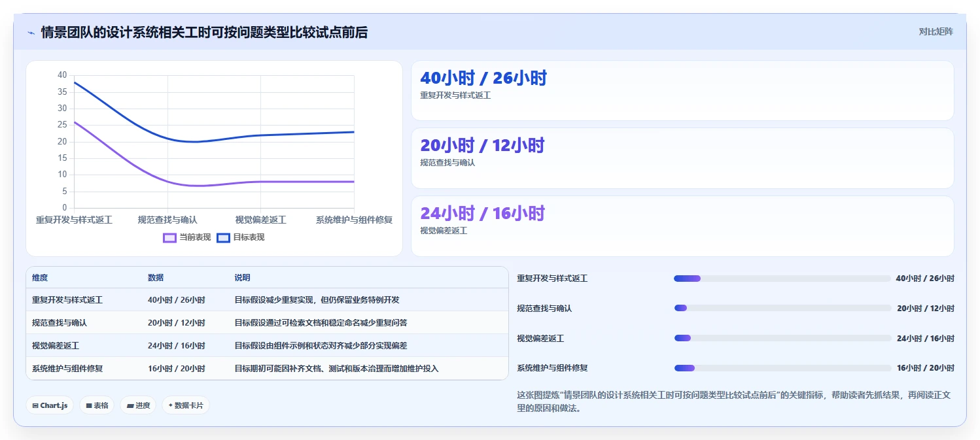This screenshot has width=980, height=440.
Task: Click the 规范查找与确认 progress bar
Action: (782, 308)
